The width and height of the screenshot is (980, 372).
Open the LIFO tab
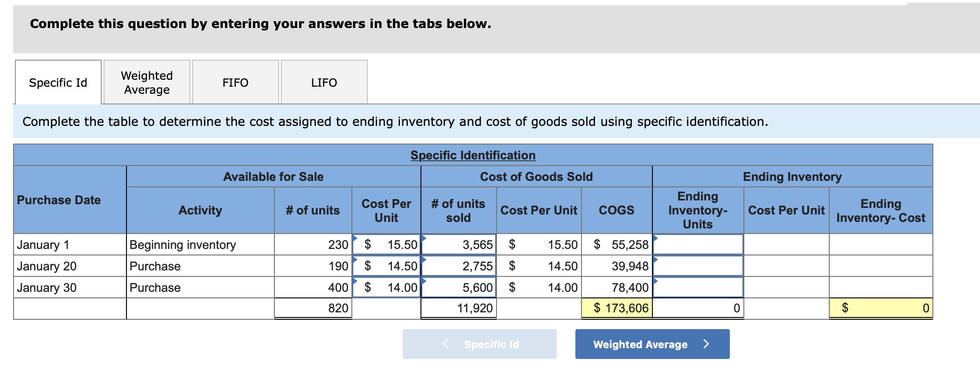tap(324, 82)
